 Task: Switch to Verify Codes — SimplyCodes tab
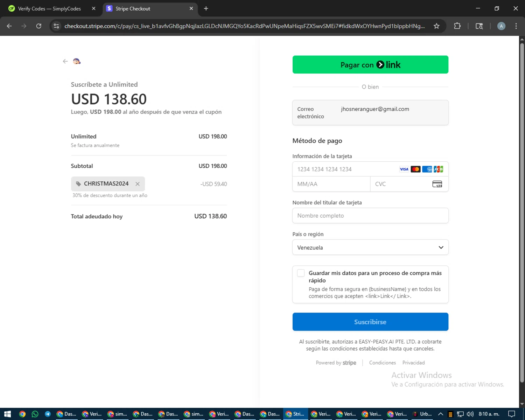[49, 9]
